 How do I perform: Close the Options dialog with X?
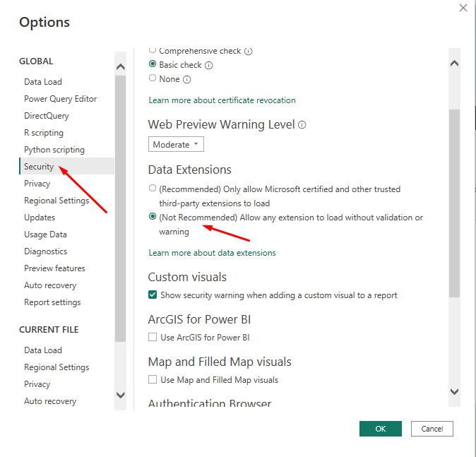tap(463, 8)
